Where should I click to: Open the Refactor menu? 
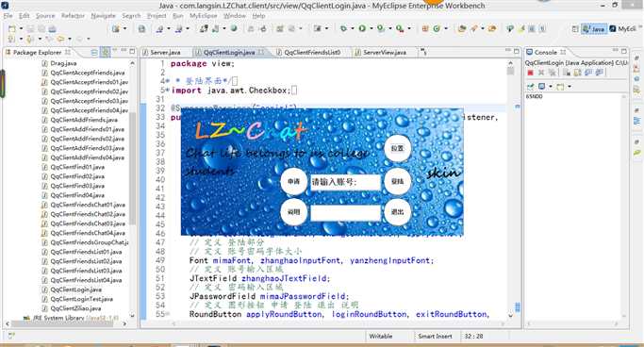click(73, 16)
